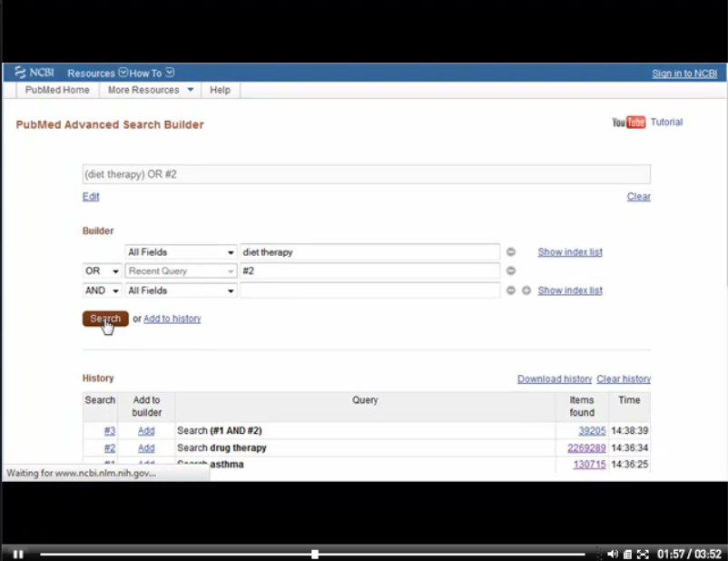Click the captions icon in video controls

click(x=627, y=554)
